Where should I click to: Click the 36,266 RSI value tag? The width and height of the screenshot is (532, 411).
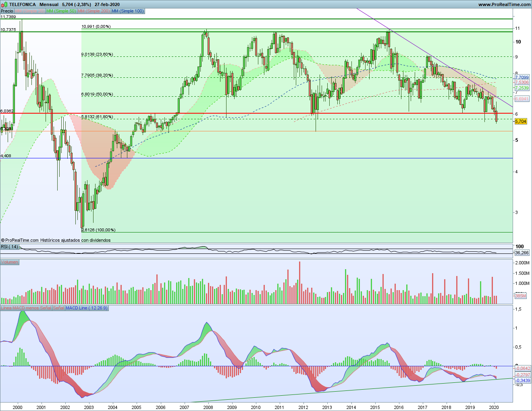pos(522,253)
